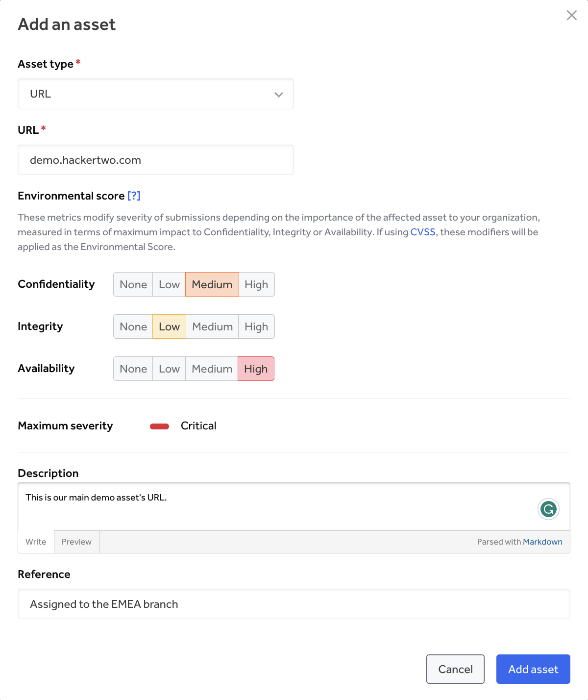Set Confidentiality to None
Screen dimensions: 588x700
[x=133, y=285]
